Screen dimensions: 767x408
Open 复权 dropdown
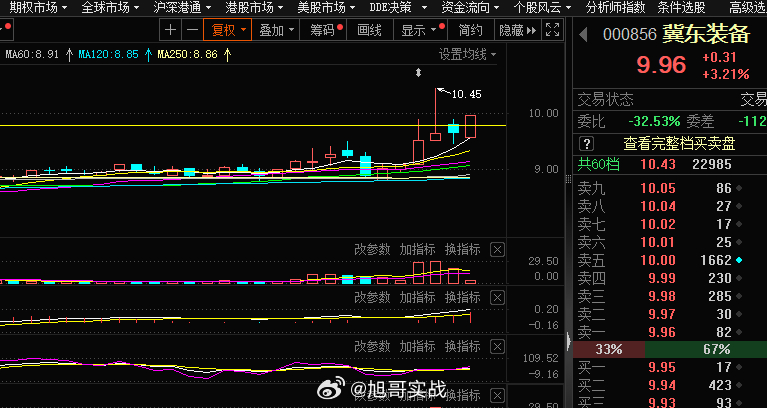(227, 30)
